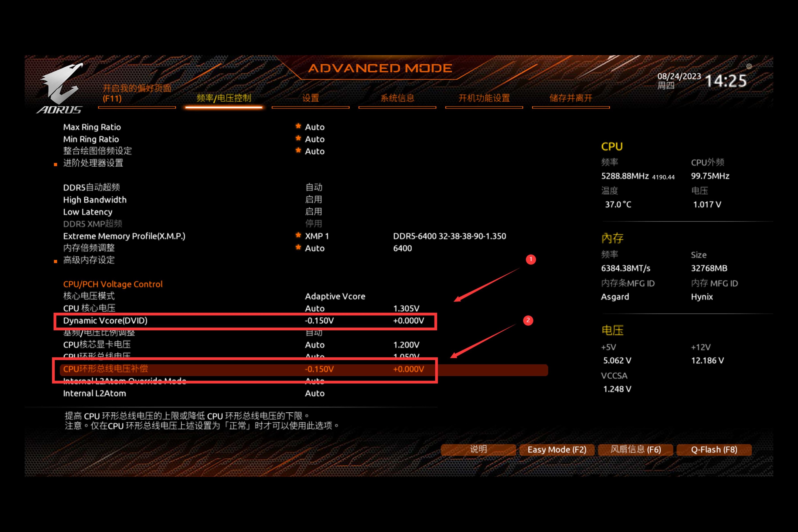Click orange bullet beside 高级内存设定
The width and height of the screenshot is (798, 532).
tap(56, 261)
